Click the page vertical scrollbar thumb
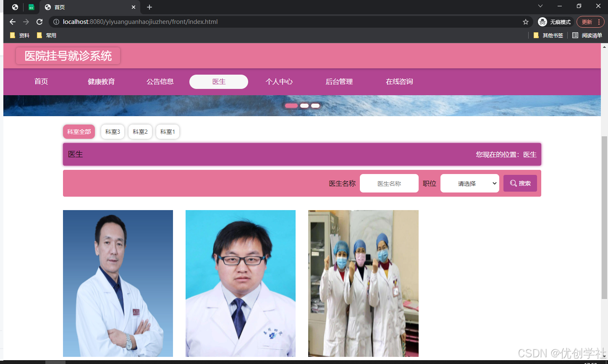Viewport: 608px width, 364px height. (x=605, y=217)
